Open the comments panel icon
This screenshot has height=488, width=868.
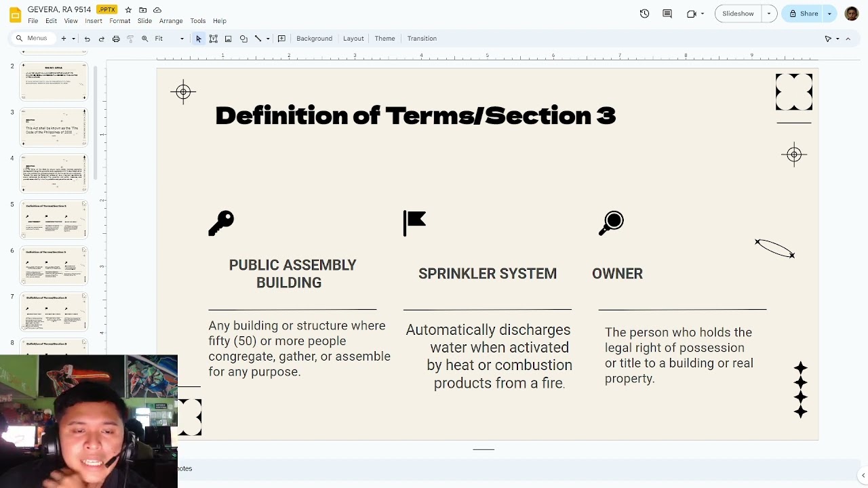pos(667,14)
